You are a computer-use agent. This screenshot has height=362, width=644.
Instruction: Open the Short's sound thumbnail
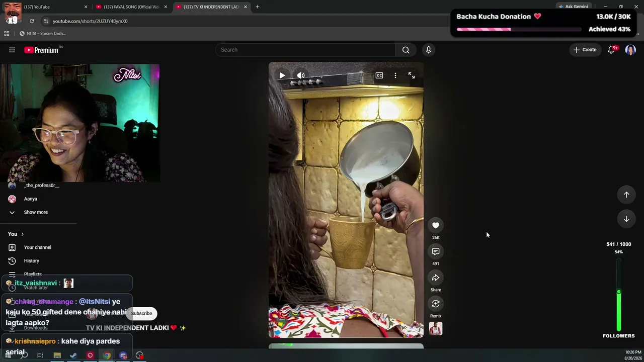(436, 329)
